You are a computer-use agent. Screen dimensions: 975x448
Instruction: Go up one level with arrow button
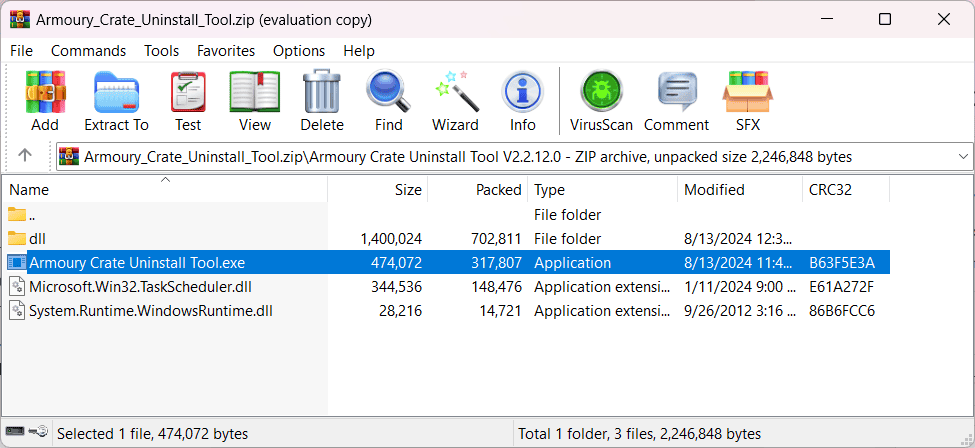tap(25, 156)
